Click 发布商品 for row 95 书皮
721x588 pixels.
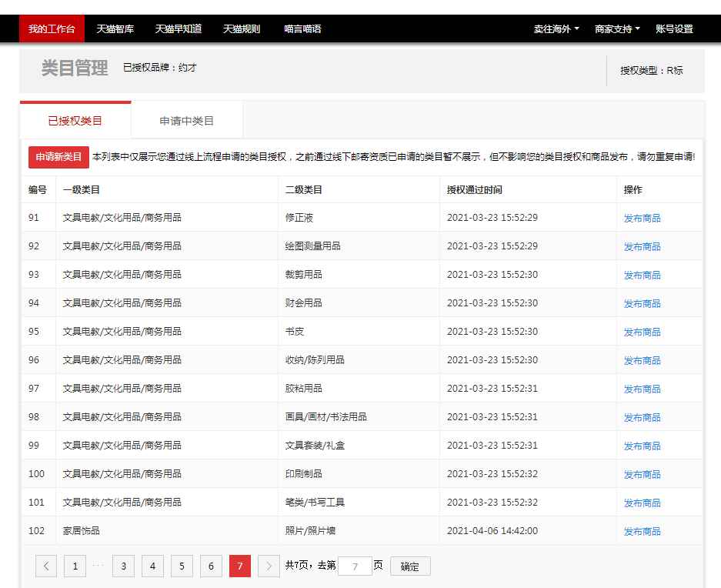coord(642,332)
